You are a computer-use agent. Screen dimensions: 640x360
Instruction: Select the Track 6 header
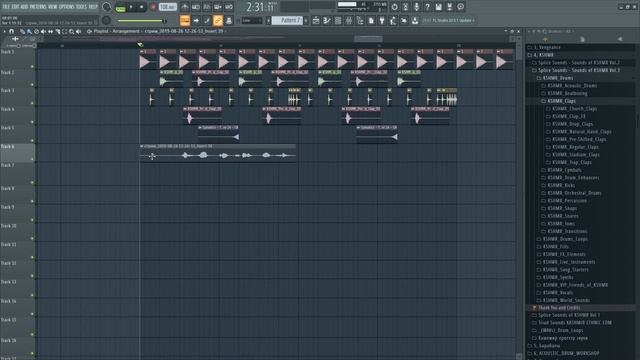tap(18, 153)
